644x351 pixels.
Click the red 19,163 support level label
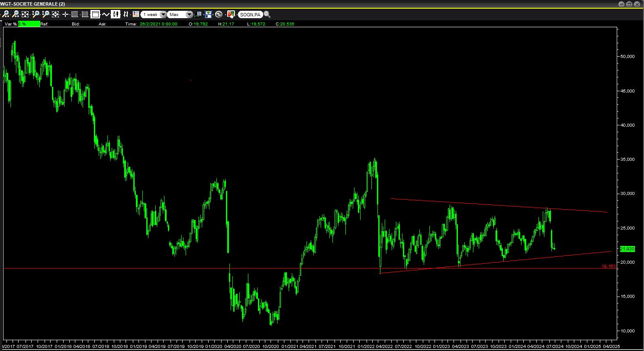click(x=609, y=266)
